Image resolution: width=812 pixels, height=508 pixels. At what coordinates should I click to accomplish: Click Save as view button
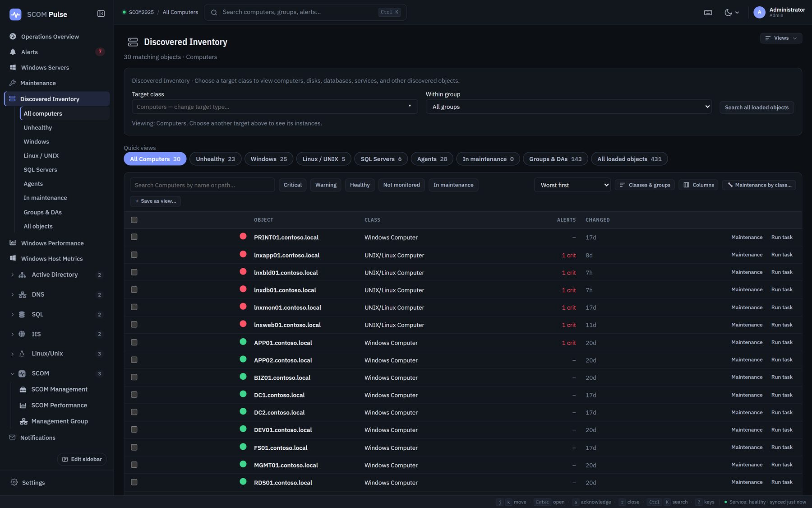155,201
